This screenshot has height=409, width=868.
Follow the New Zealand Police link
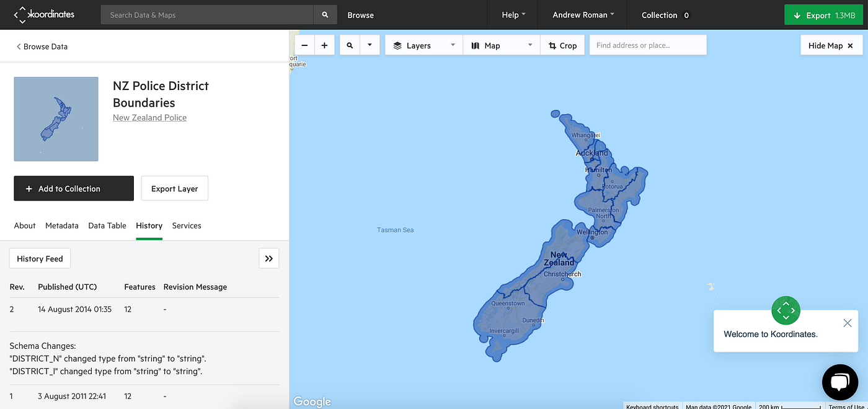click(x=149, y=117)
